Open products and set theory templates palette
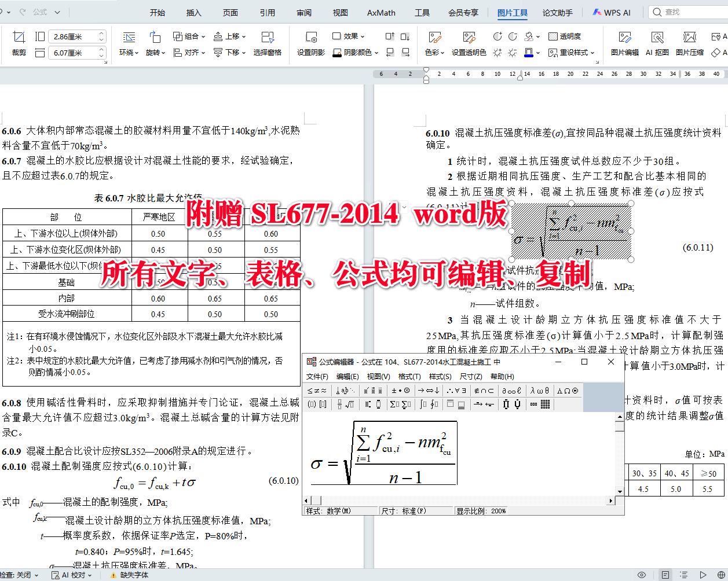This screenshot has width=728, height=581. point(513,405)
